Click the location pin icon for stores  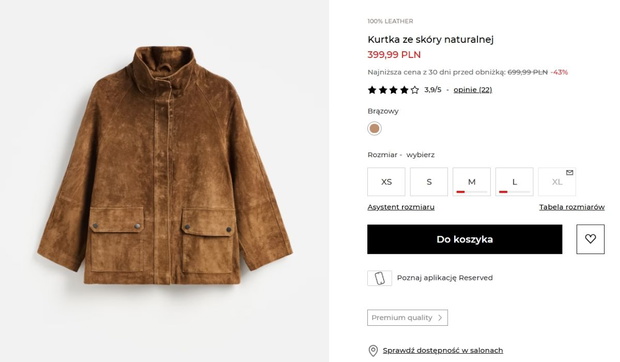[373, 351]
